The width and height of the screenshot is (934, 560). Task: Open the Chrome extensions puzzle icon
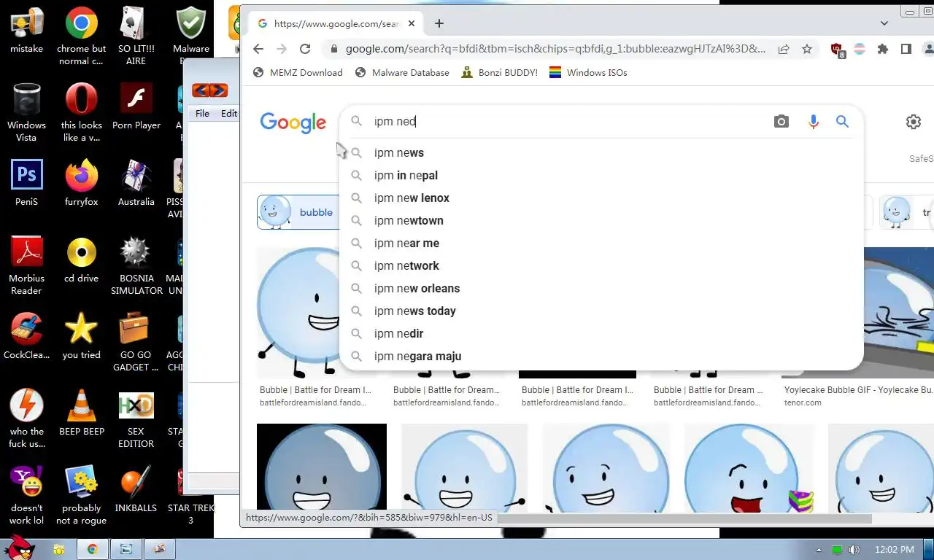(x=883, y=49)
